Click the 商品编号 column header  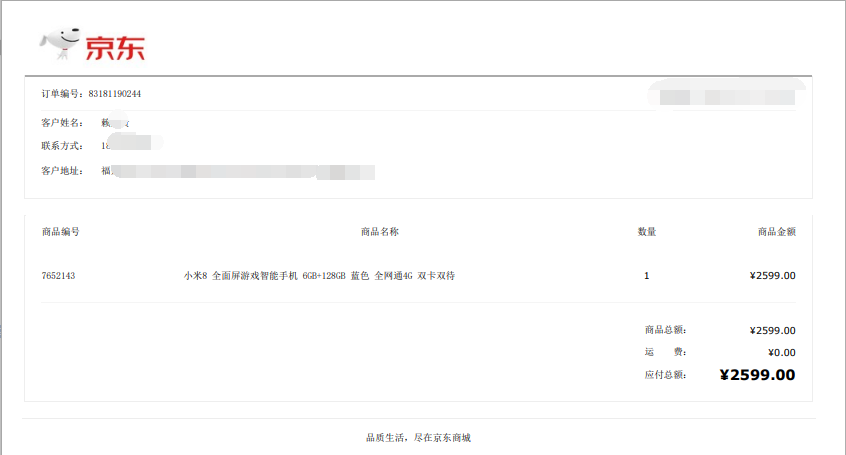[x=60, y=232]
